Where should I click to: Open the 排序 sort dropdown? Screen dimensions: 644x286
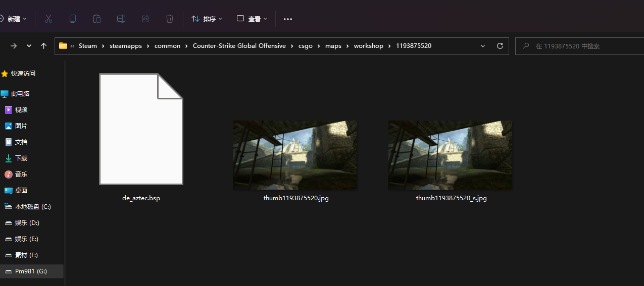click(x=207, y=19)
